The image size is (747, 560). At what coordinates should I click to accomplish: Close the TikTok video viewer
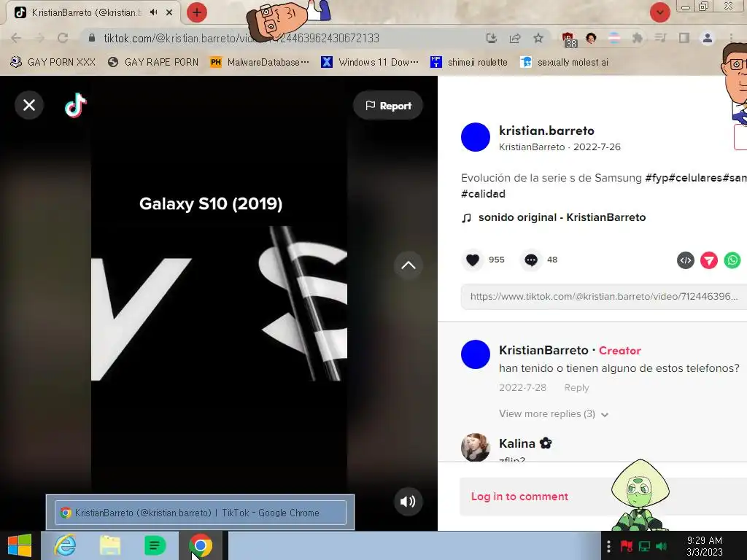click(x=29, y=105)
